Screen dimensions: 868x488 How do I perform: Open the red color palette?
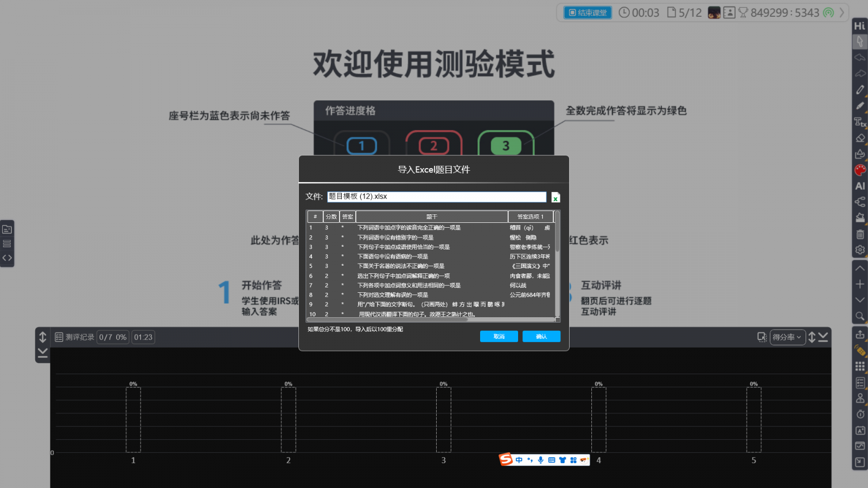[x=860, y=170]
